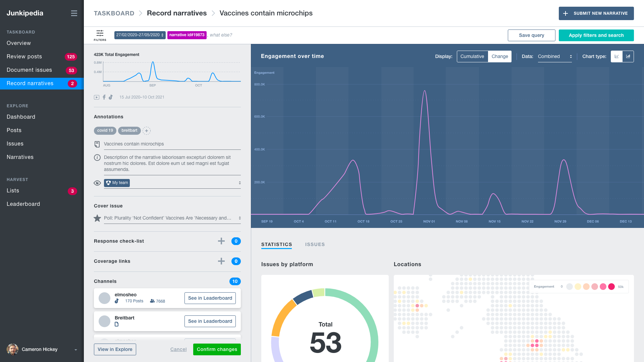Select Change display mode

point(500,56)
